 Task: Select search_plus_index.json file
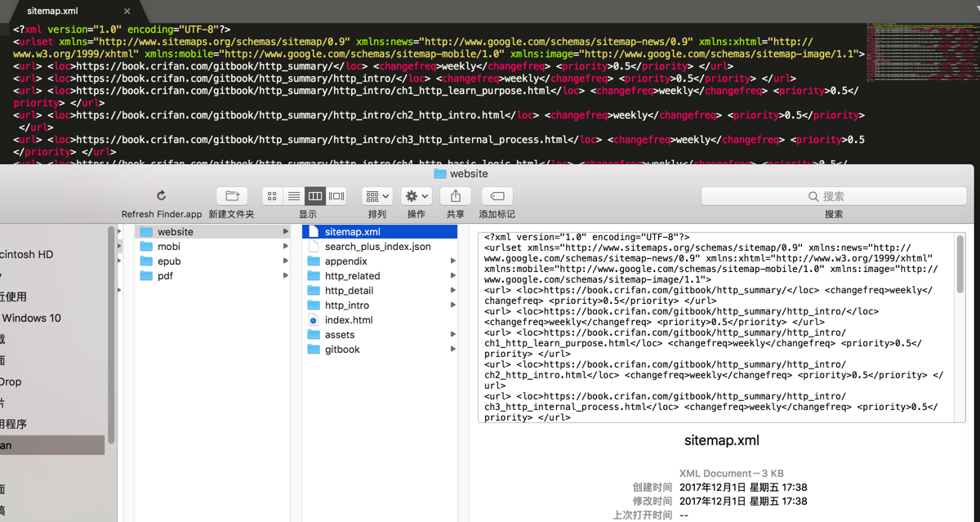380,247
